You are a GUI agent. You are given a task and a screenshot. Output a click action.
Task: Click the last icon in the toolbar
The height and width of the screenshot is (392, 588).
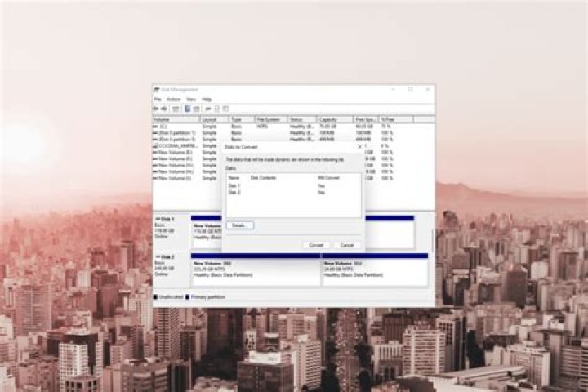(225, 109)
